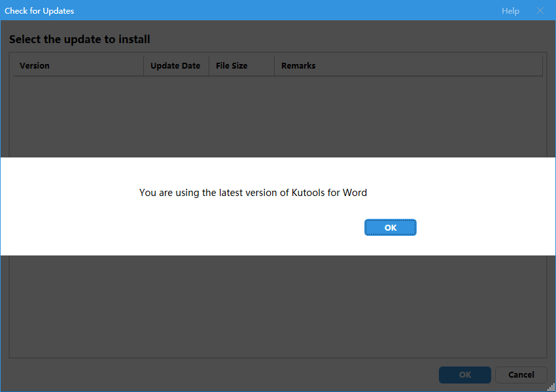Viewport: 556px width, 392px height.
Task: Open the Help link in title bar
Action: [x=510, y=11]
